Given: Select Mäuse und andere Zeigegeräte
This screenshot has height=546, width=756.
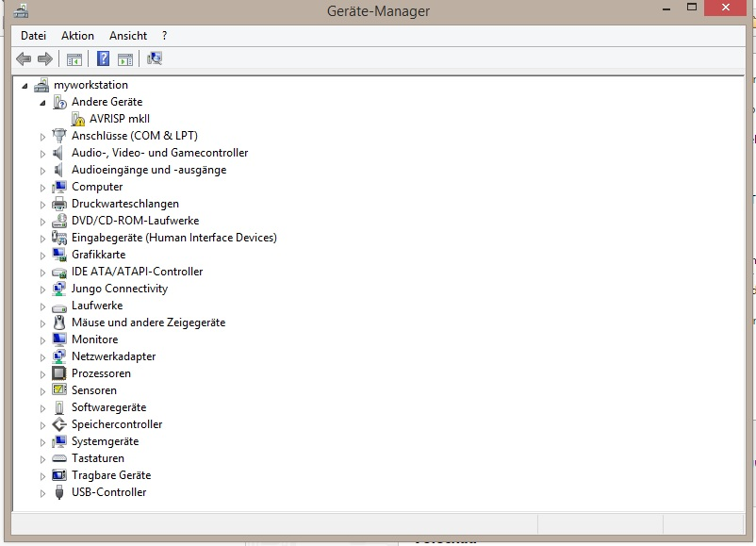Looking at the screenshot, I should tap(149, 323).
